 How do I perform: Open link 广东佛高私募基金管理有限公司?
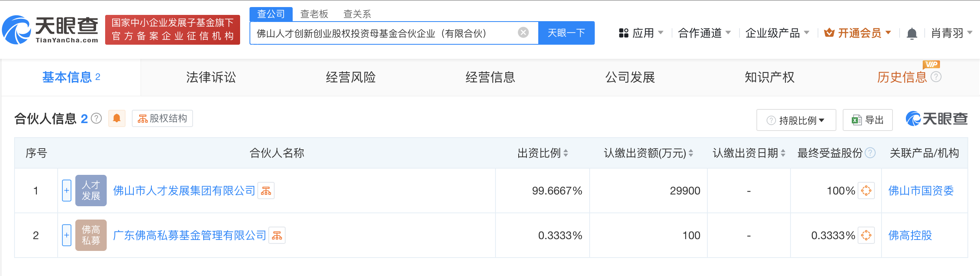pyautogui.click(x=189, y=236)
